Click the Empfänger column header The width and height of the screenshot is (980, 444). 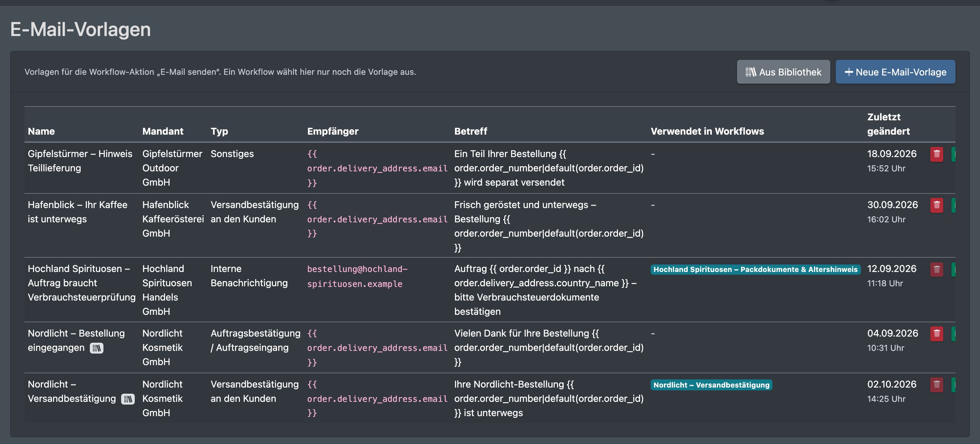[333, 131]
